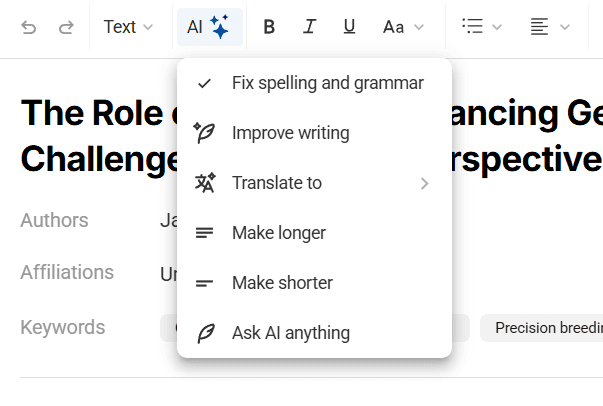
Task: Click the Authors field label
Action: coord(54,220)
